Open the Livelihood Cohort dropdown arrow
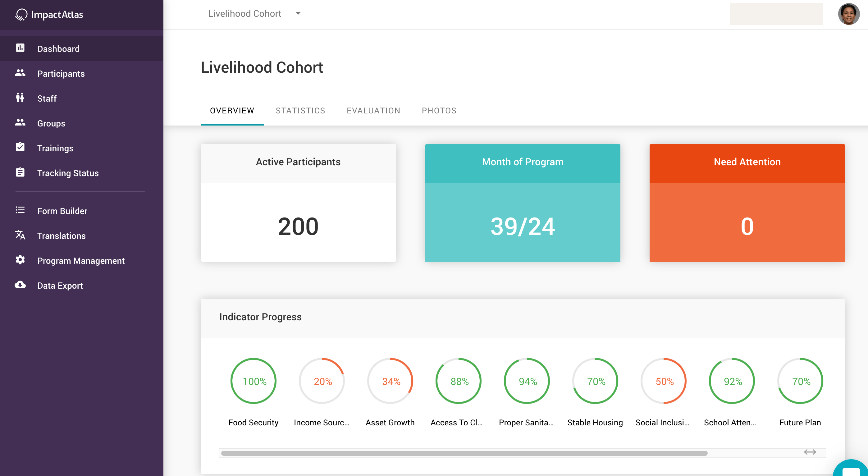Screen dimensions: 868x476 pos(298,13)
